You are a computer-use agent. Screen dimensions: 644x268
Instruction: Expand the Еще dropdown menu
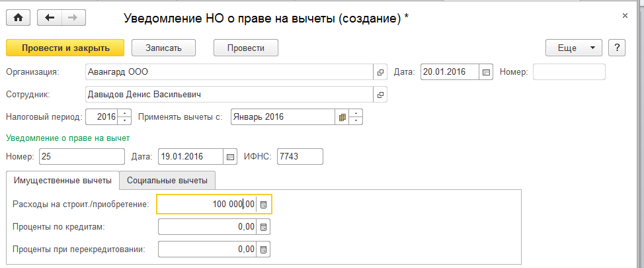[573, 48]
